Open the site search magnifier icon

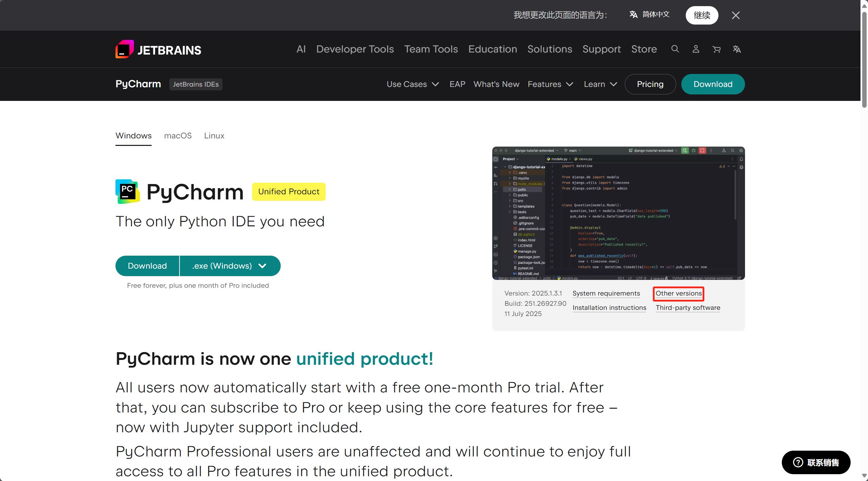tap(675, 49)
